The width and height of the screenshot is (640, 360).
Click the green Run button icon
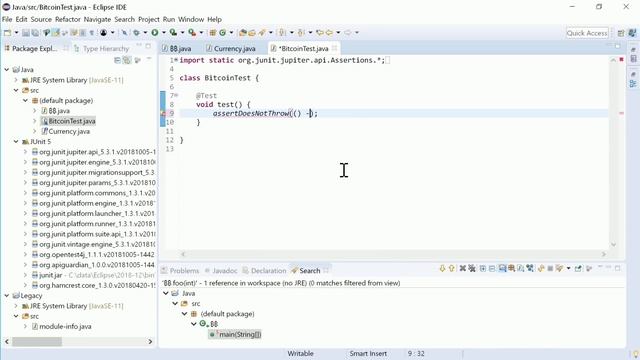click(x=155, y=33)
